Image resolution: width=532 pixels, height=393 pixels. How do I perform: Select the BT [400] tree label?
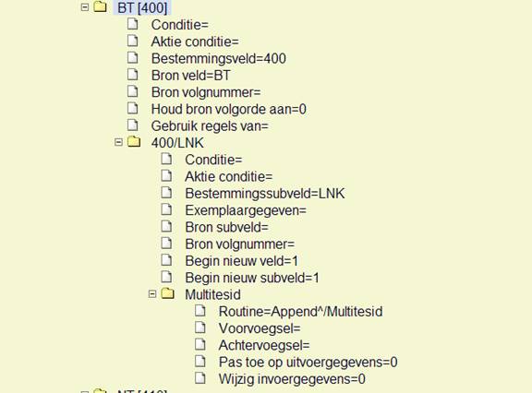point(142,7)
